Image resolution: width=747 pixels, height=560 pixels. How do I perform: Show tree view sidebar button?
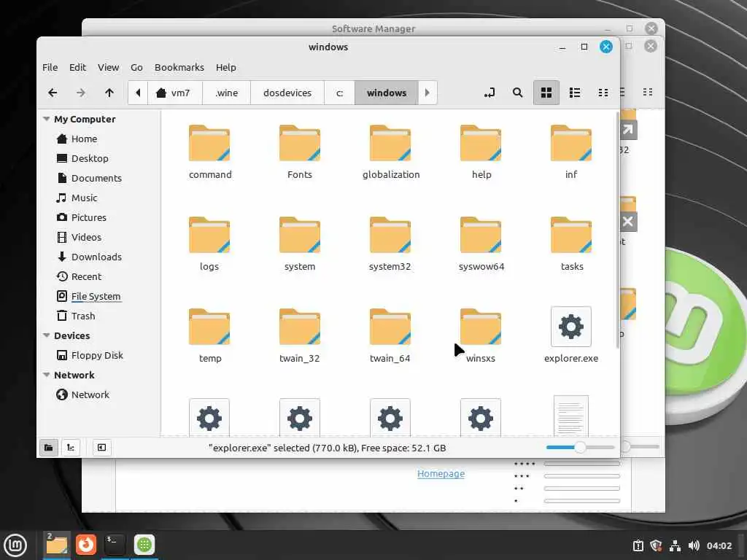click(71, 448)
